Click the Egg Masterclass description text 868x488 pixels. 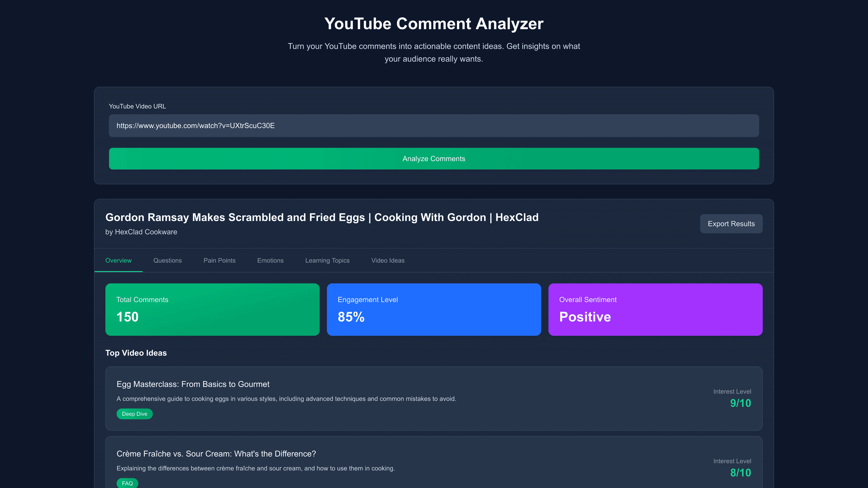point(286,399)
